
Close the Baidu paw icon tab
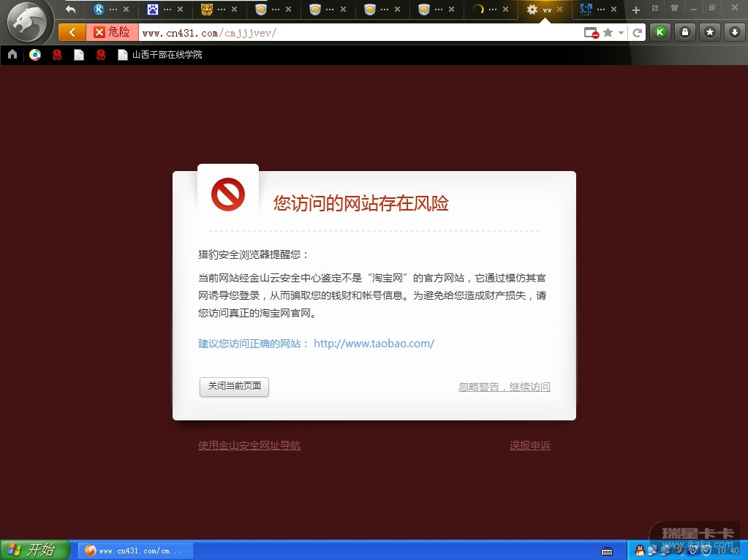click(x=180, y=9)
